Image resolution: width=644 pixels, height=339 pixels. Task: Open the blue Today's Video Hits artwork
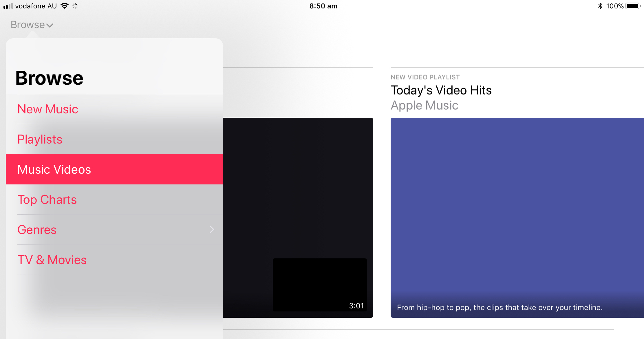pos(517,217)
